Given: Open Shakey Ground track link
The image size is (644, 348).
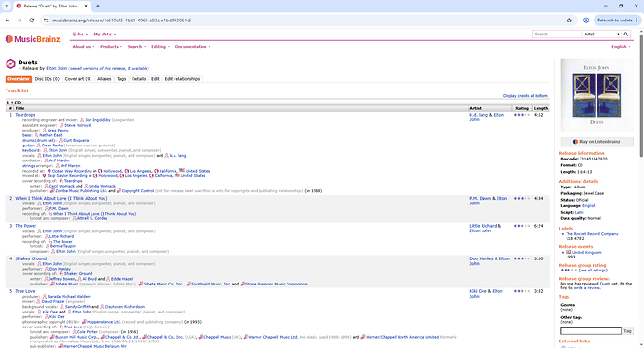Looking at the screenshot, I should (x=31, y=258).
